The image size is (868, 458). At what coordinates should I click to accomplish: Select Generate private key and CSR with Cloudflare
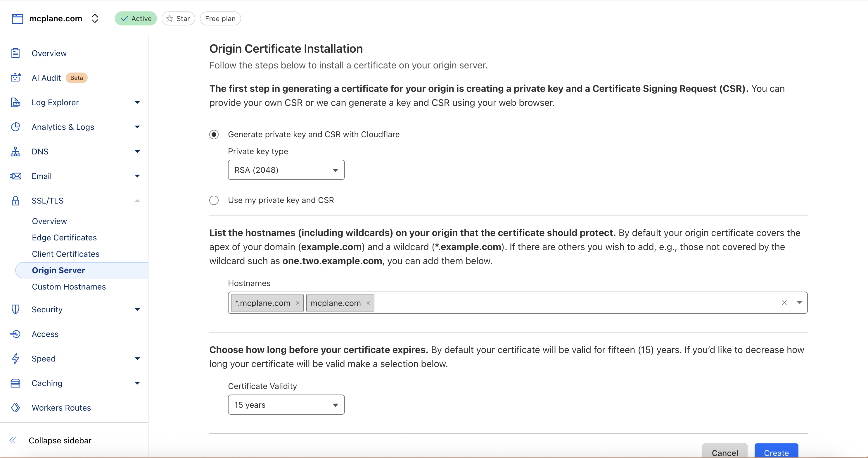tap(214, 135)
